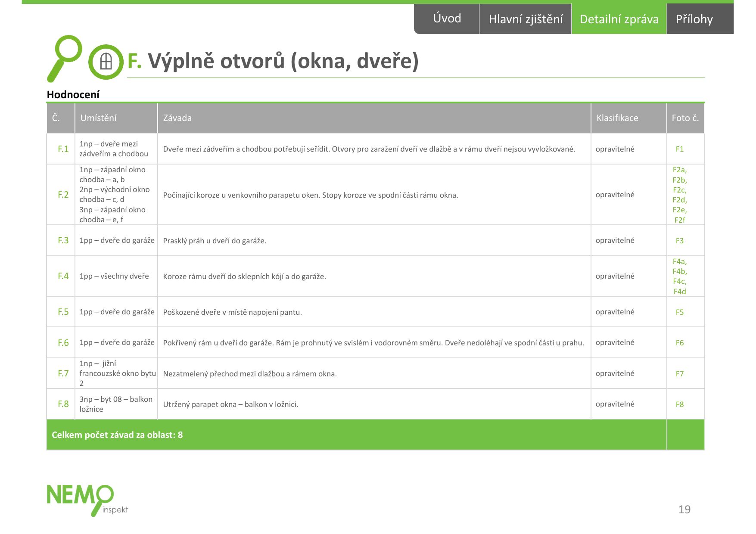This screenshot has height=534, width=756.
Task: Open photo reference F2a
Action: (x=679, y=170)
